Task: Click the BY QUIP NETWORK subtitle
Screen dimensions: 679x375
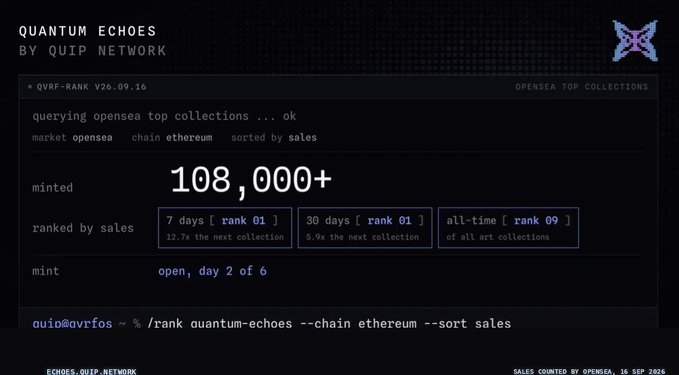Action: coord(92,51)
